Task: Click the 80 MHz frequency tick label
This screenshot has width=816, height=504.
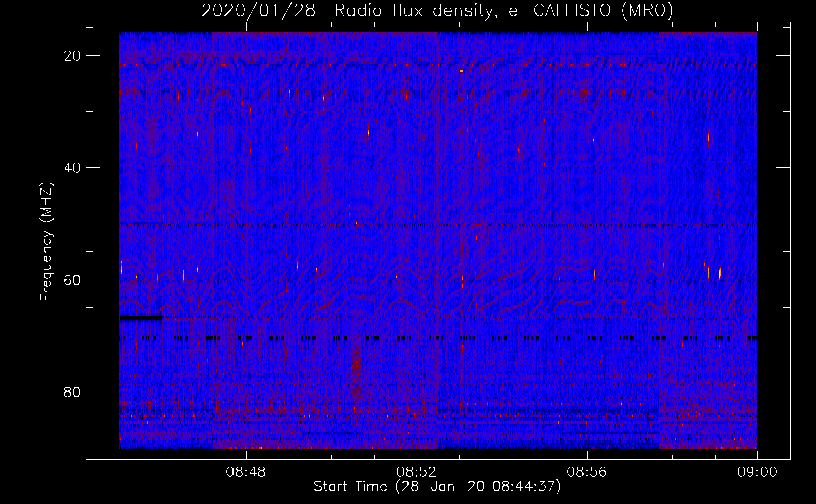Action: [x=72, y=392]
